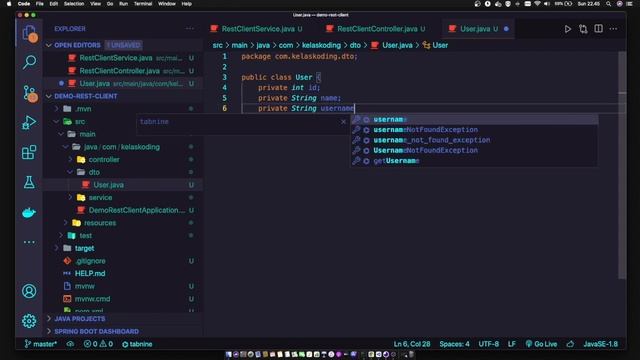Open the Run menu
The image size is (640, 360).
123,4
